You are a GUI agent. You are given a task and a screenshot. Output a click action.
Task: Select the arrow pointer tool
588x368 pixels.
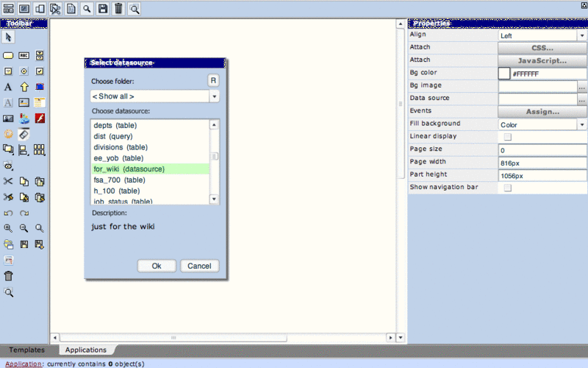point(9,38)
